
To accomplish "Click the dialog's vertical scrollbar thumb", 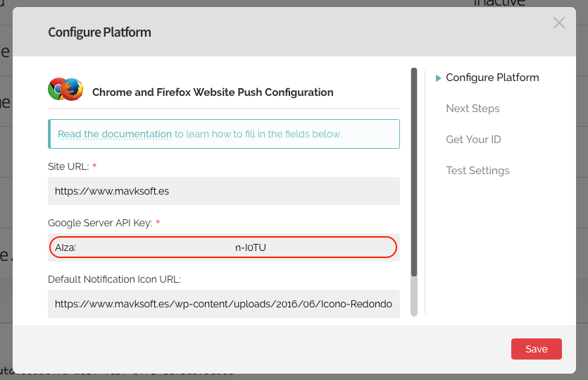I will point(414,172).
